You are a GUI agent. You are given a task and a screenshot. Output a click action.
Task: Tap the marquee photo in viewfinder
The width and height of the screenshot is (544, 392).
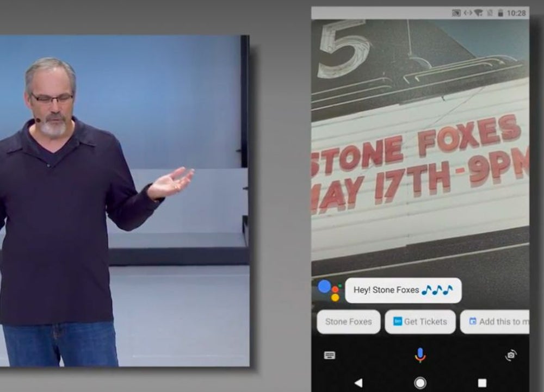(420, 147)
